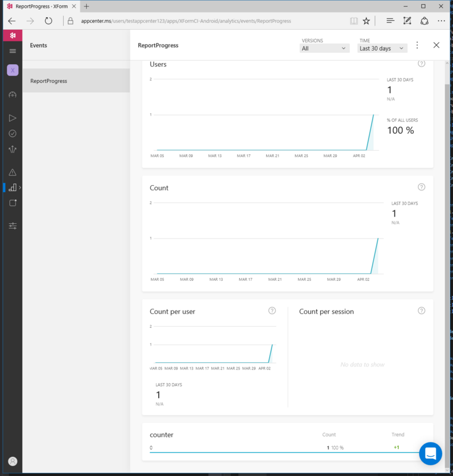Click the 100 % of all users value
453x476 pixels.
401,130
